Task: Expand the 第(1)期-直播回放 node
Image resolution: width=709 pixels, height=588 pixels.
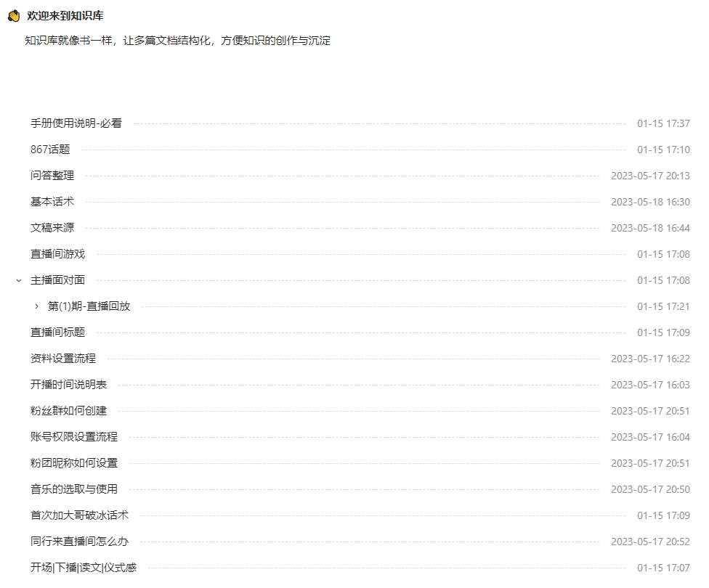Action: tap(36, 306)
